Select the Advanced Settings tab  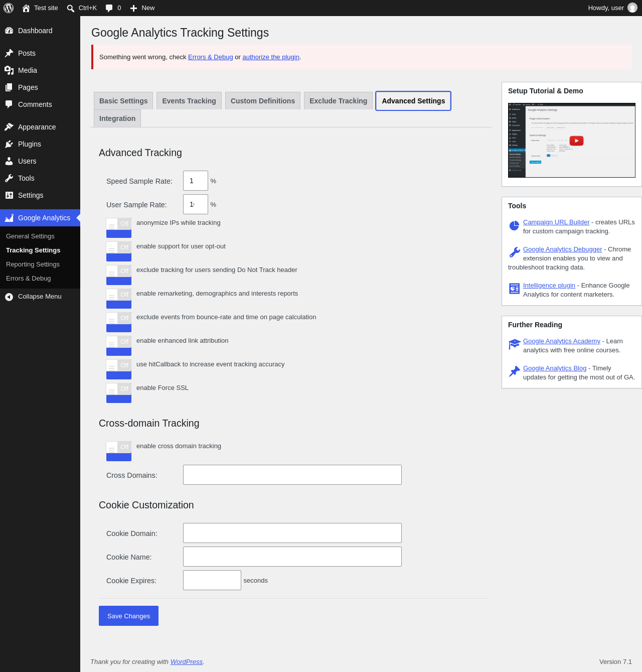pos(413,101)
